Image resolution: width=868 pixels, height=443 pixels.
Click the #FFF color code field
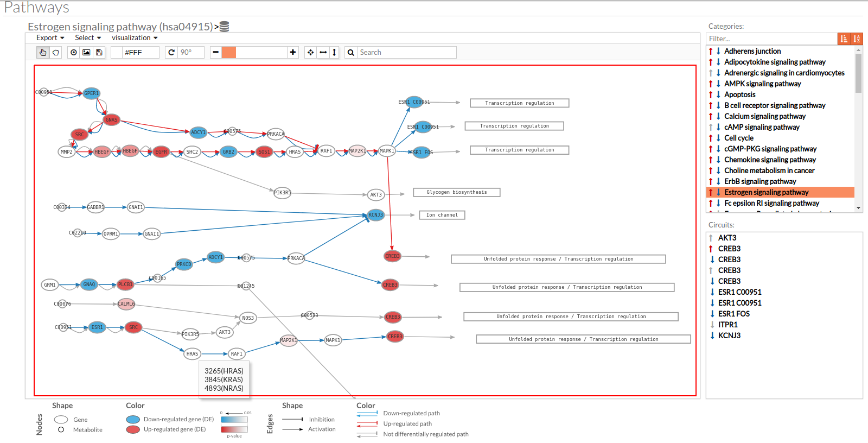point(141,52)
